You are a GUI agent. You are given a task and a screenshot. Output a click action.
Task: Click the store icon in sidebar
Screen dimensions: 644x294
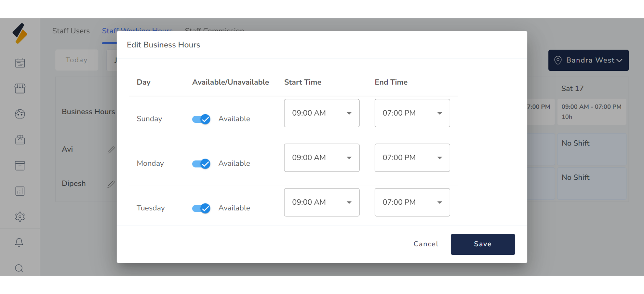coord(20,89)
